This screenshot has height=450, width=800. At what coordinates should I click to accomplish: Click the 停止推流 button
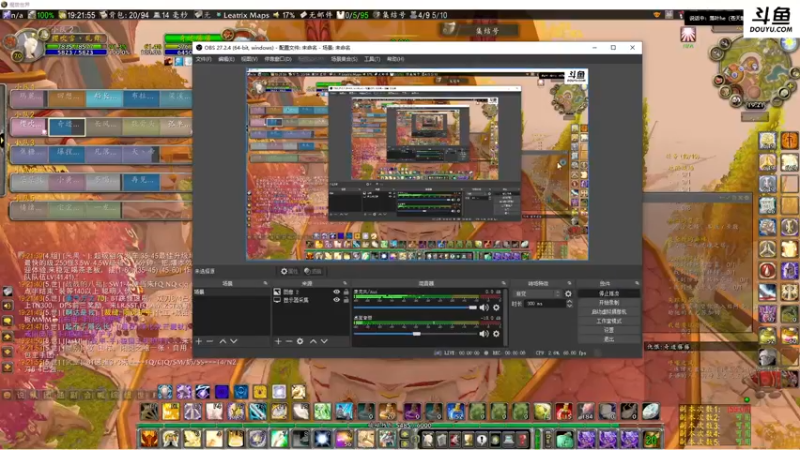[x=609, y=293]
